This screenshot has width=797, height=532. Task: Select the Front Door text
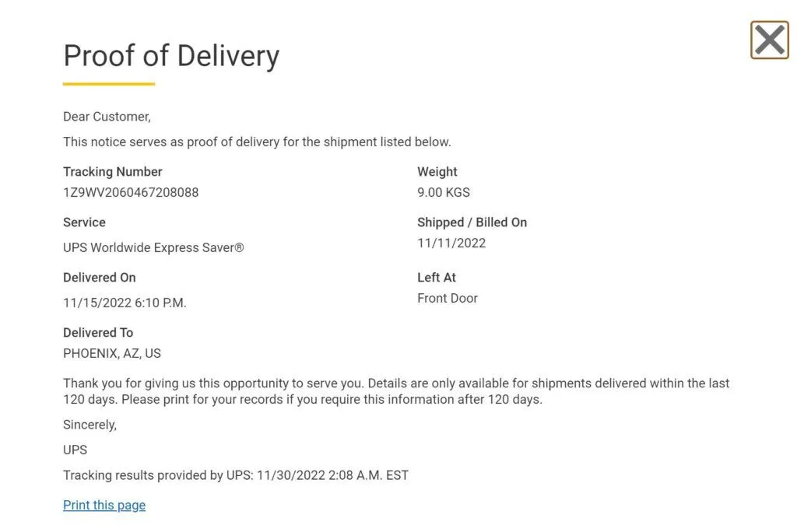point(448,298)
